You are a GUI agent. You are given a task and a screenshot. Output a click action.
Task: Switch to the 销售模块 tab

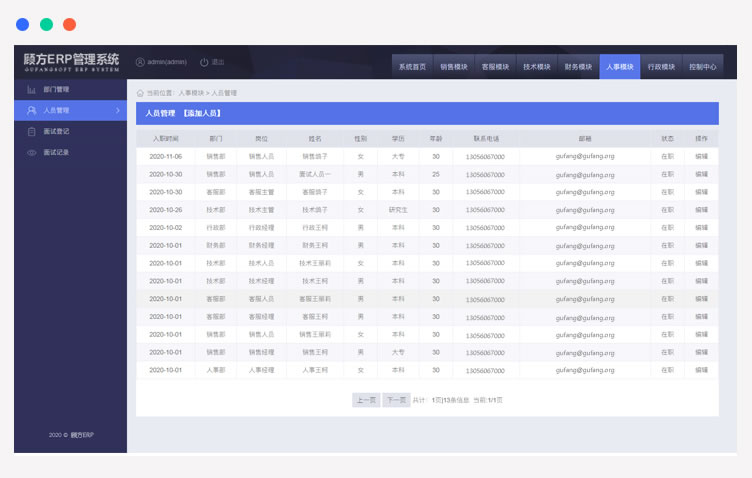coord(454,67)
